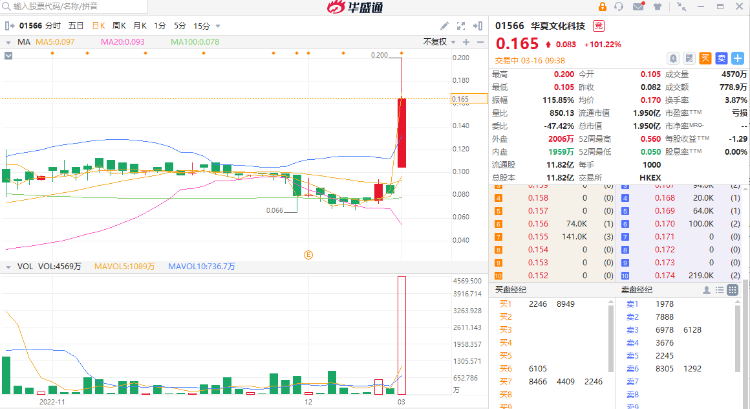Image resolution: width=750 pixels, height=409 pixels.
Task: Expand the MA indicator dropdown arrow
Action: 8,43
